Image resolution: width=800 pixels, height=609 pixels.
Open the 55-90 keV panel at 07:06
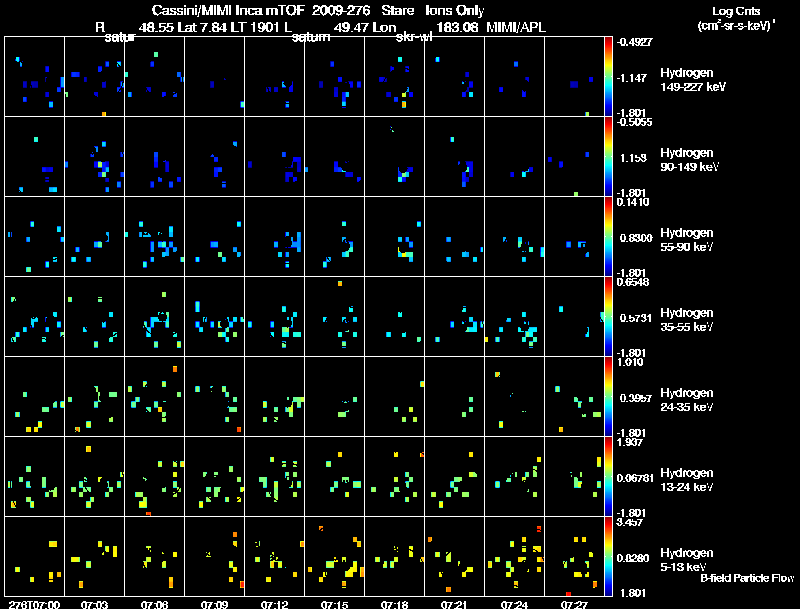point(154,236)
